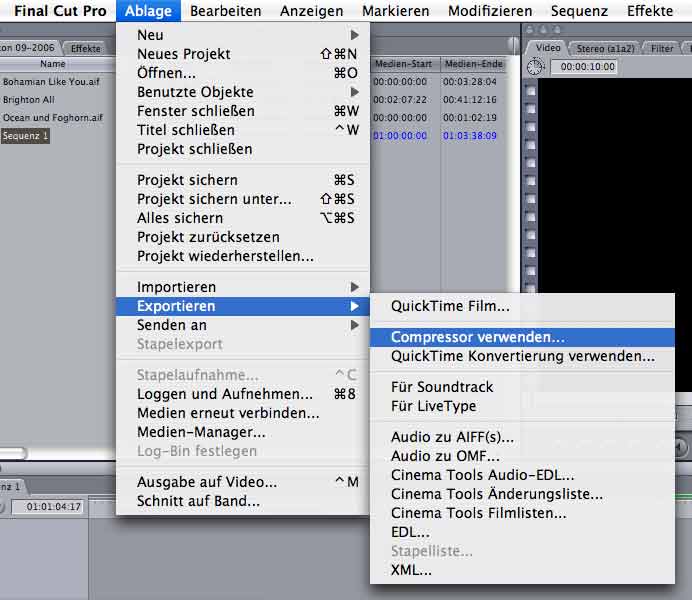The width and height of the screenshot is (692, 600).
Task: Choose QuickTime Konvertierung verwenden...
Action: (523, 356)
